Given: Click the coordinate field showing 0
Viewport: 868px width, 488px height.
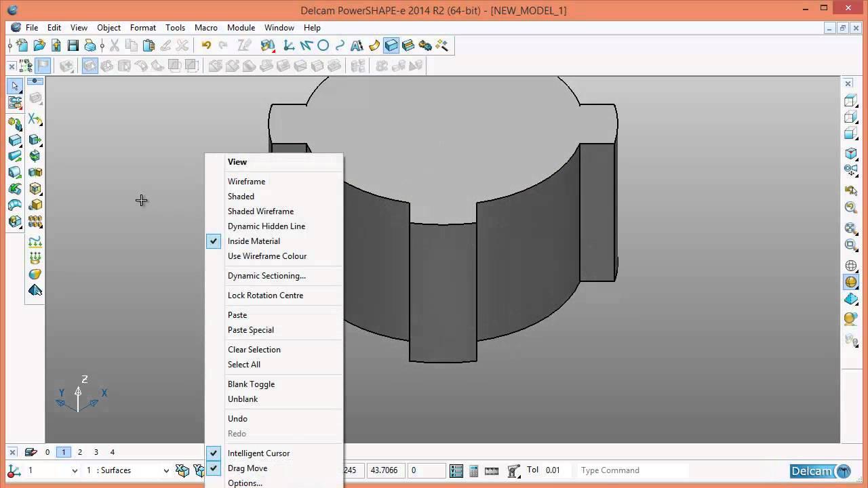Looking at the screenshot, I should pos(426,470).
